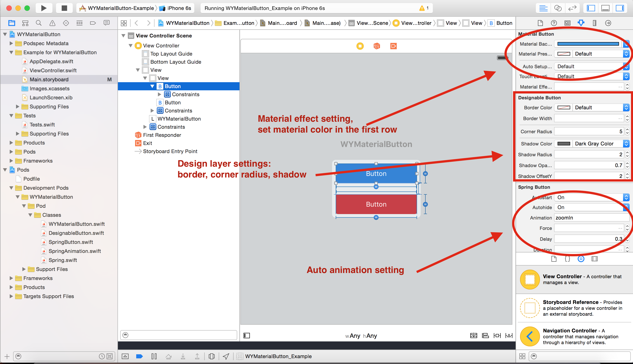633x364 pixels.
Task: Collapse the Development Pods folder
Action: coord(11,188)
